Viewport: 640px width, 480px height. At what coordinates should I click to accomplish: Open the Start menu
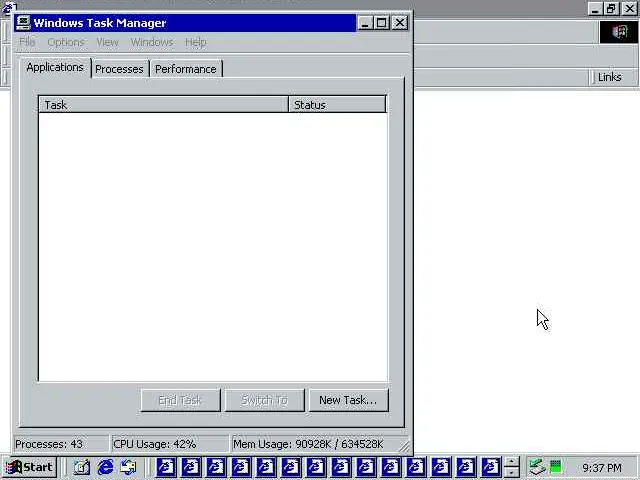point(29,467)
